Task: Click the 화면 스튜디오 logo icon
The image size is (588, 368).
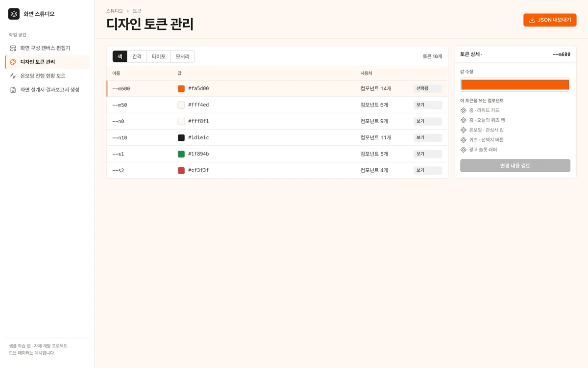Action: coord(14,14)
